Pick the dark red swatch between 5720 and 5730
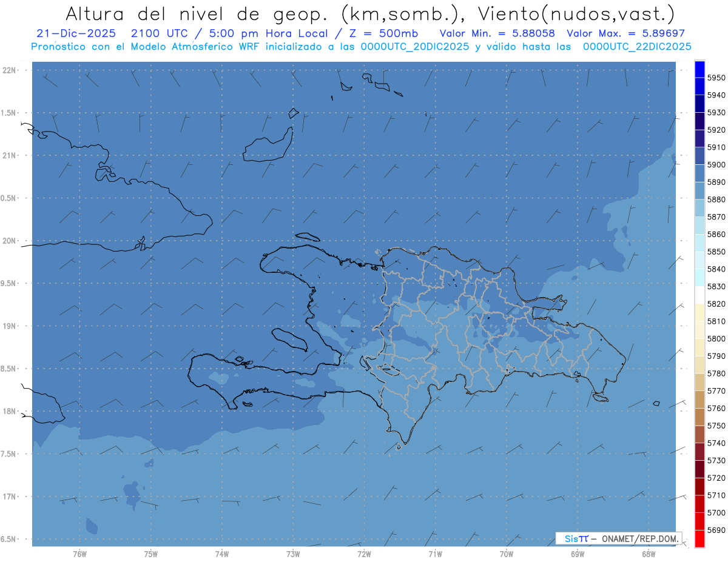The image size is (728, 562). pos(699,469)
